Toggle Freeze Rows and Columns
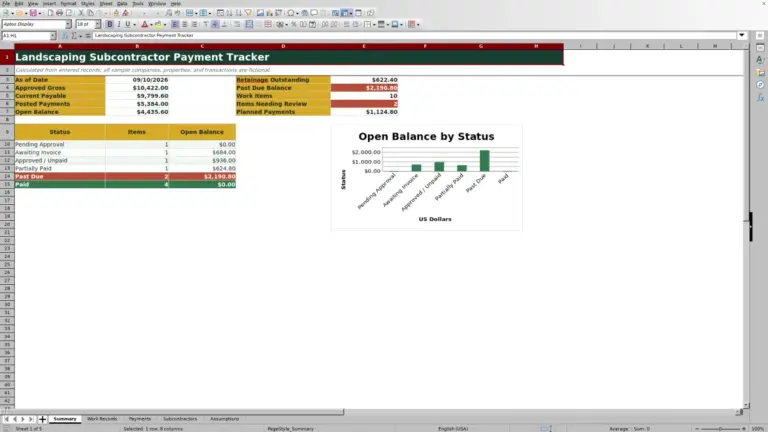This screenshot has height=432, width=768. coord(345,13)
